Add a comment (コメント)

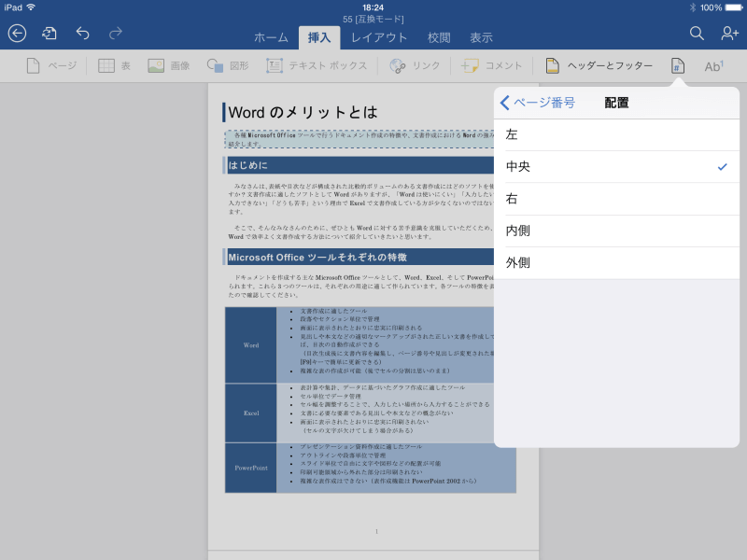(491, 65)
